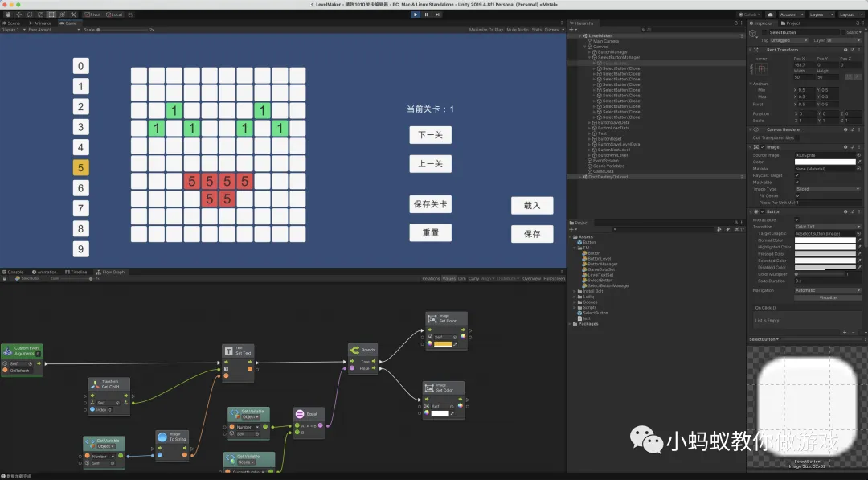Image resolution: width=868 pixels, height=480 pixels.
Task: Click the Pressed Color swatch
Action: pyautogui.click(x=825, y=253)
